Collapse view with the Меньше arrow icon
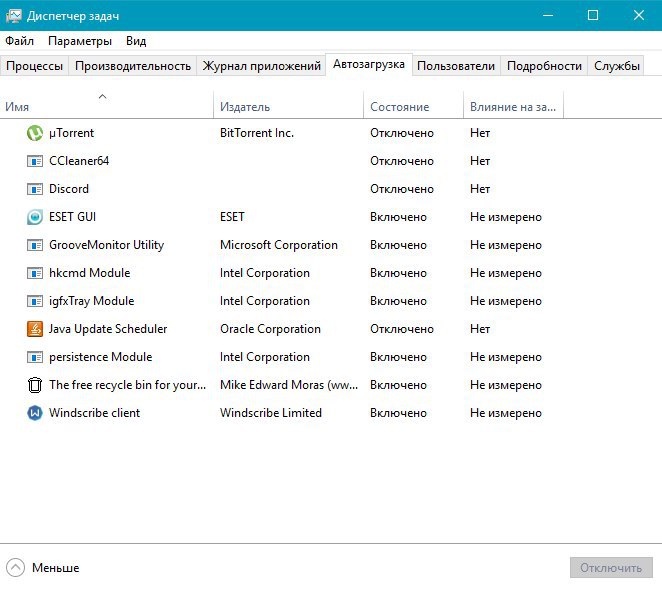The height and width of the screenshot is (590, 662). (16, 568)
